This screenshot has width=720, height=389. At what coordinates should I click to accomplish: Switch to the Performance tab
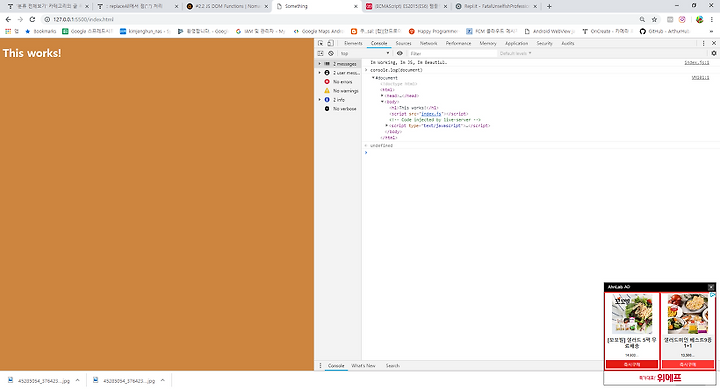point(458,43)
